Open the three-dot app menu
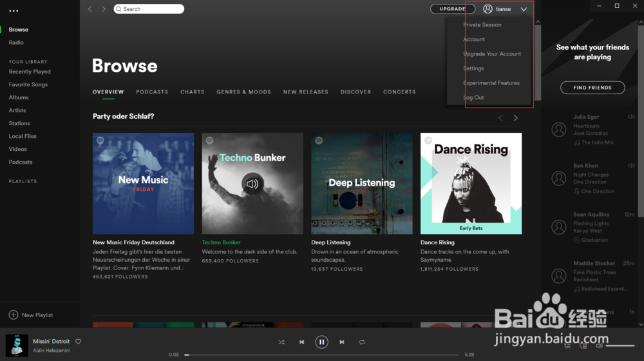 tap(14, 11)
